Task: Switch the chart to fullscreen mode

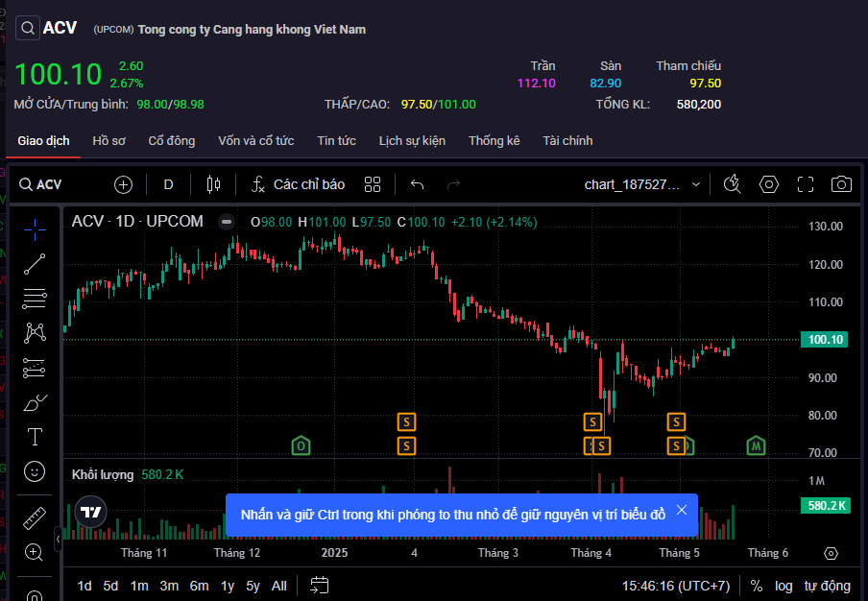Action: pos(806,184)
